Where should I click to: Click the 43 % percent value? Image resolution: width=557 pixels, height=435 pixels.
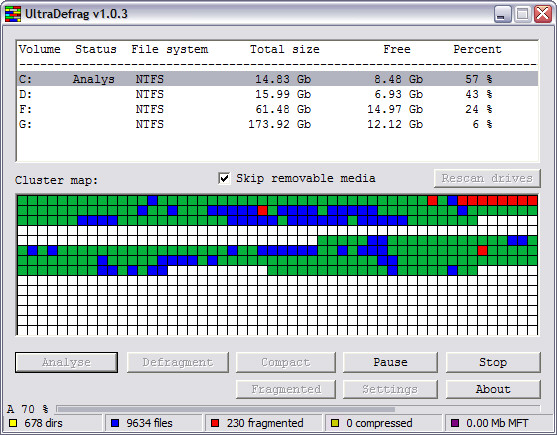point(478,94)
